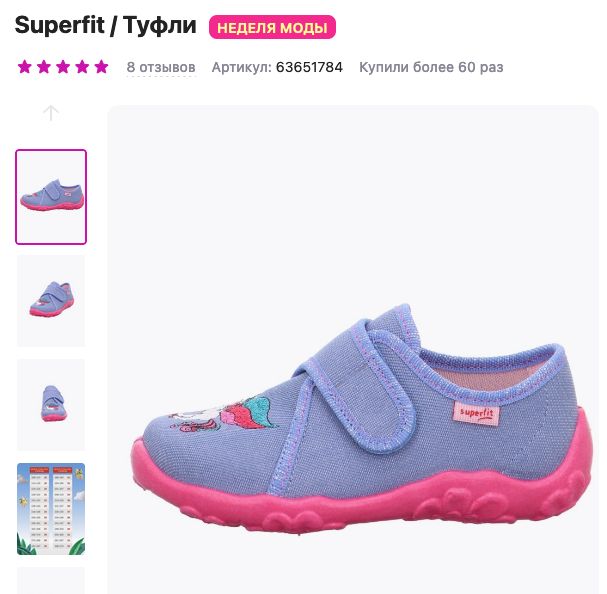Open the Superfit brand name in the title

(x=60, y=26)
